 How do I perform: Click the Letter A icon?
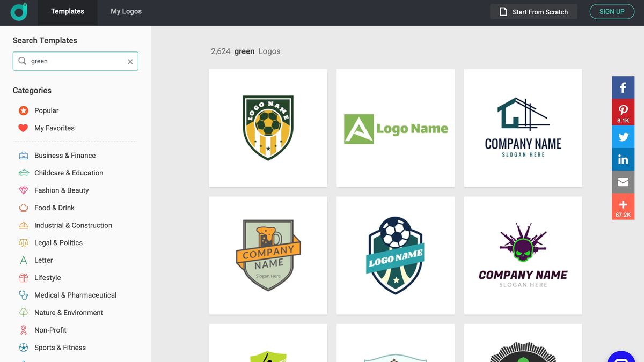click(24, 261)
